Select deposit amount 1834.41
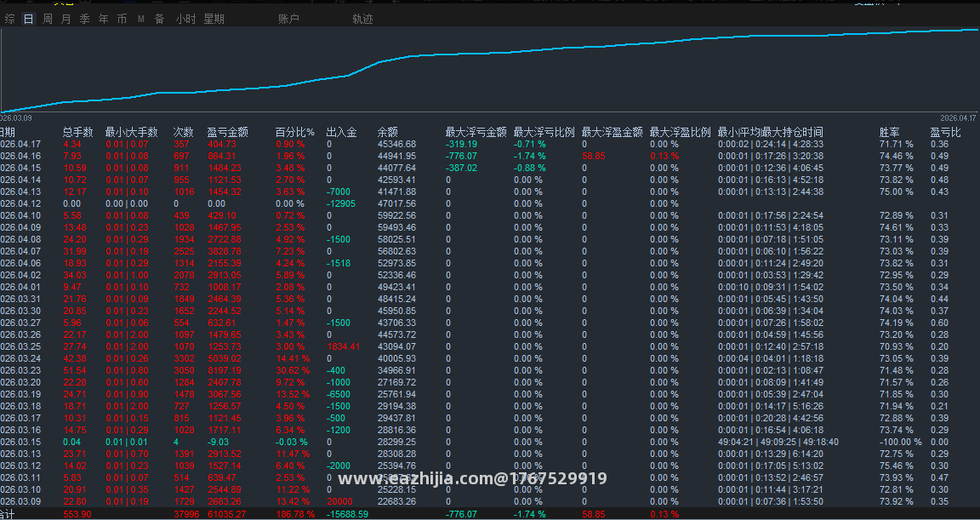The height and width of the screenshot is (520, 980). coord(343,346)
